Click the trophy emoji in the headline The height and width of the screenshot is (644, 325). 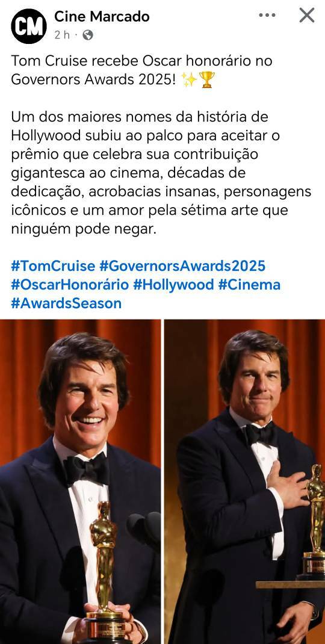(x=206, y=79)
